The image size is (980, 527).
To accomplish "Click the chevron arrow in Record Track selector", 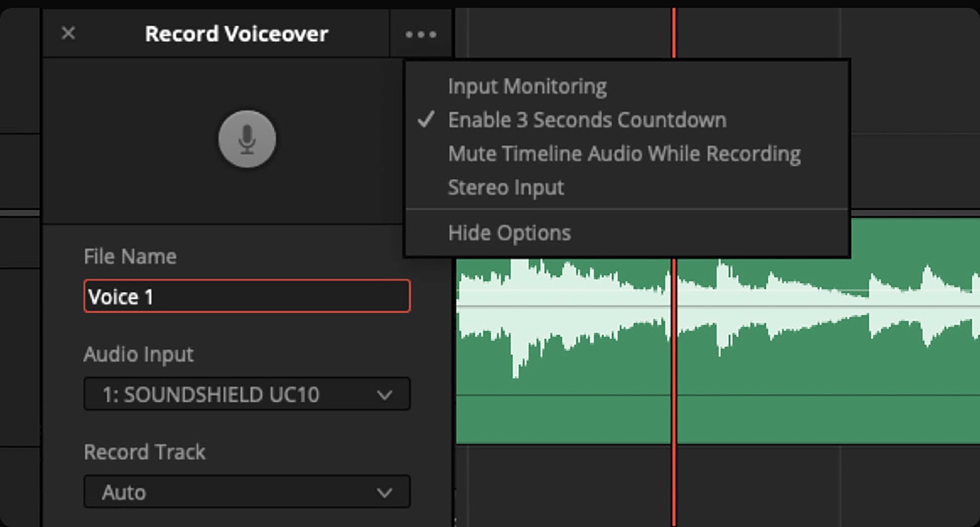I will point(385,493).
